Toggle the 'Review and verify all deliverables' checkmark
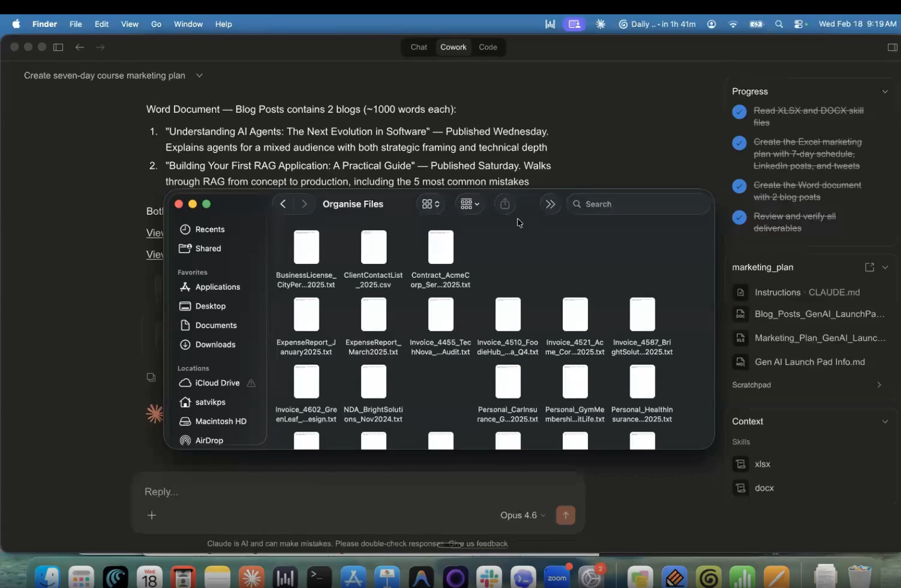The width and height of the screenshot is (901, 588). (x=739, y=218)
